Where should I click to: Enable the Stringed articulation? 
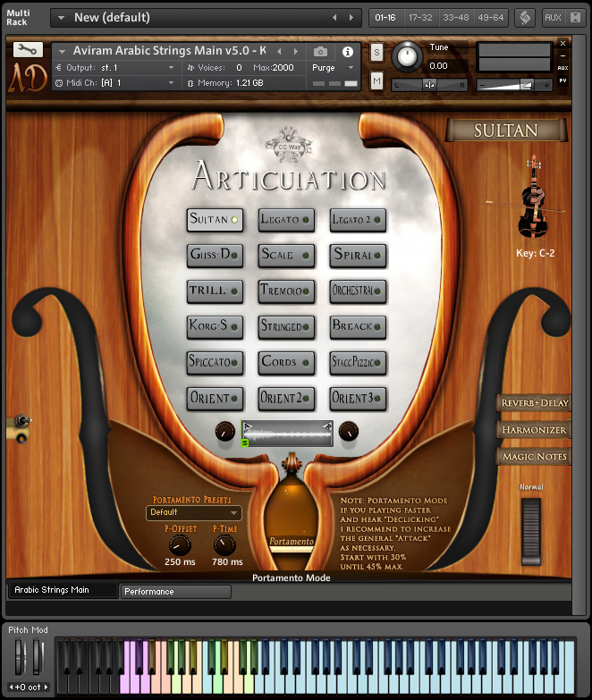point(286,327)
